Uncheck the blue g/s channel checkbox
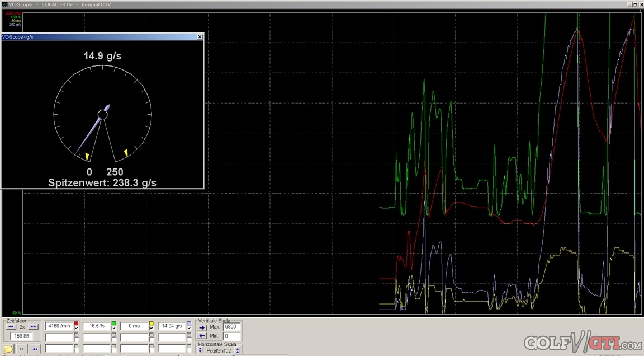644x356 pixels. [x=189, y=329]
